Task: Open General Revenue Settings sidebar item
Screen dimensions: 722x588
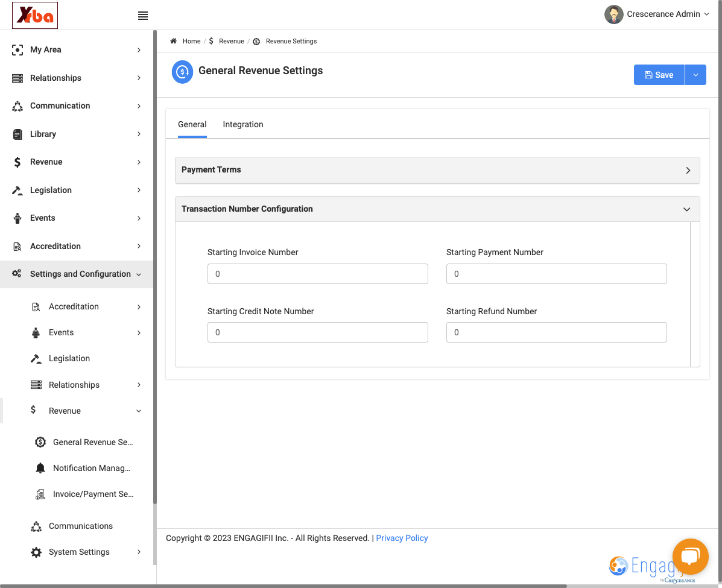Action: [92, 442]
